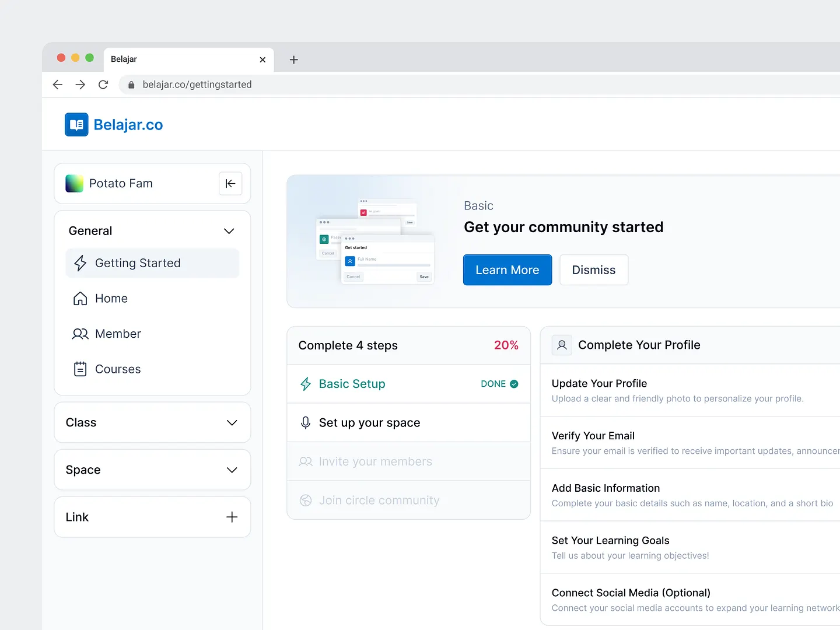Click the Complete 4 steps heading
840x630 pixels.
click(x=348, y=345)
